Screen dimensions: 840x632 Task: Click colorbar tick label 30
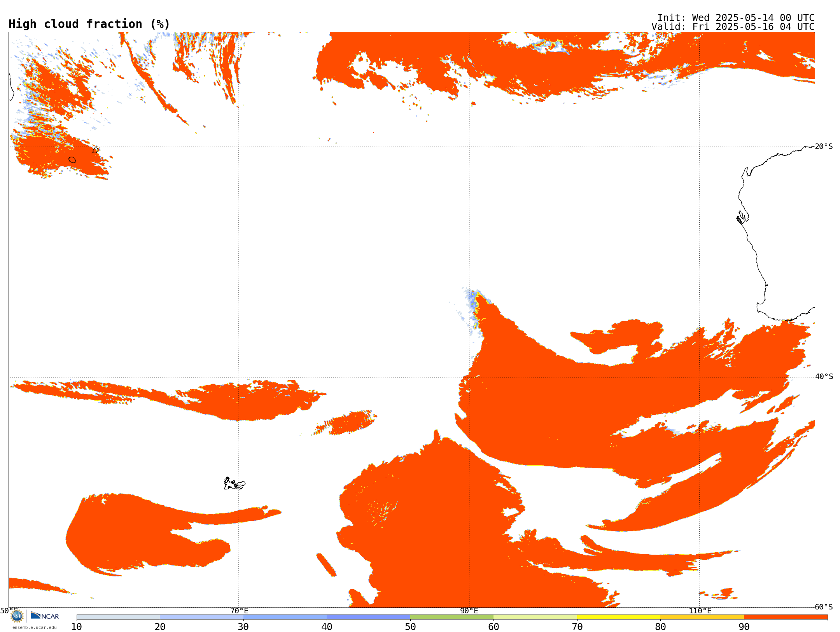click(243, 627)
